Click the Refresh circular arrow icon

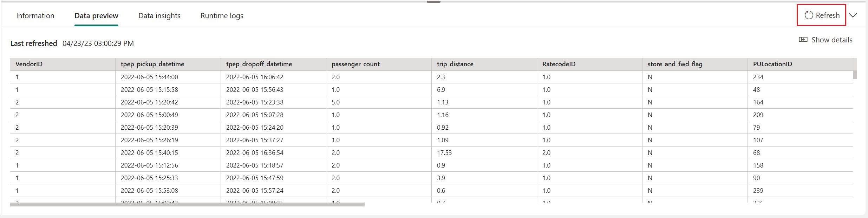(x=809, y=15)
